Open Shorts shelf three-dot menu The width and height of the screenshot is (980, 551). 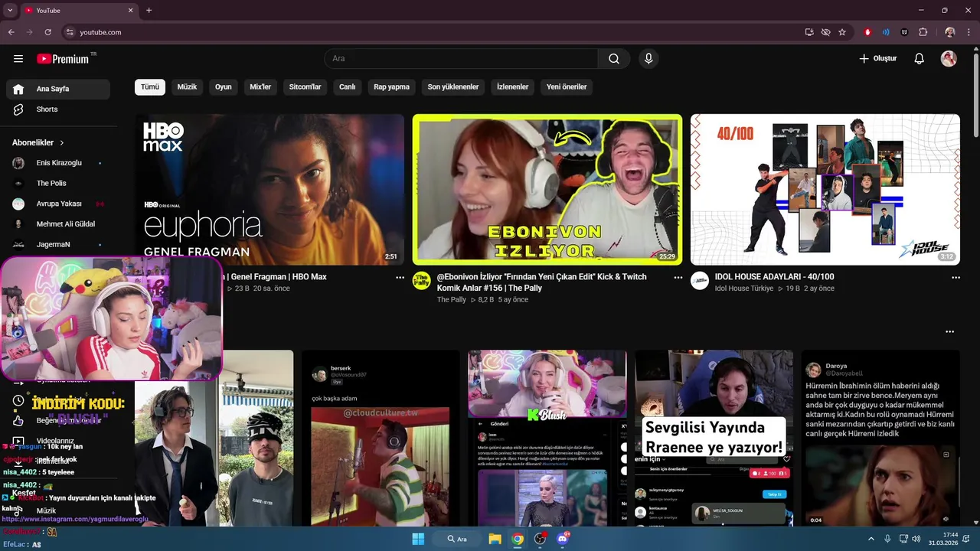coord(949,331)
